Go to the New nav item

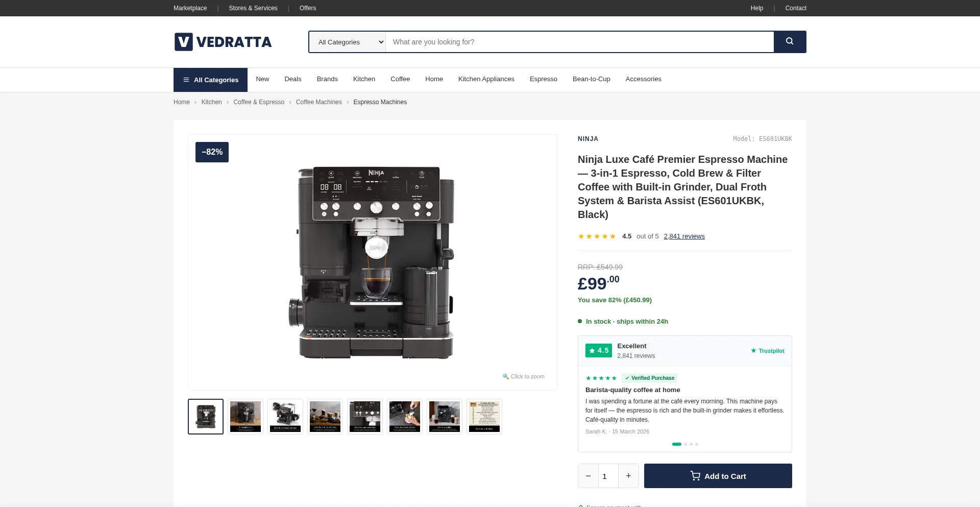pyautogui.click(x=262, y=79)
